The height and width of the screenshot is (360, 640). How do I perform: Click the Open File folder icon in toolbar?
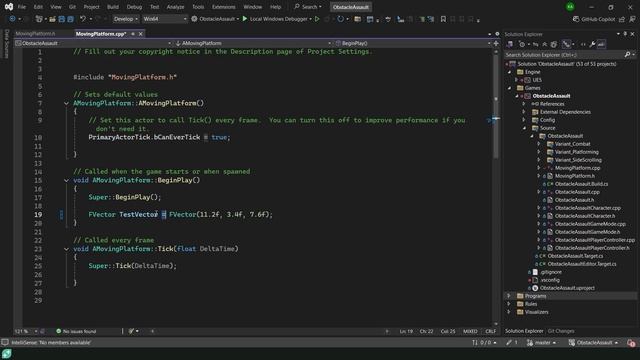point(52,19)
